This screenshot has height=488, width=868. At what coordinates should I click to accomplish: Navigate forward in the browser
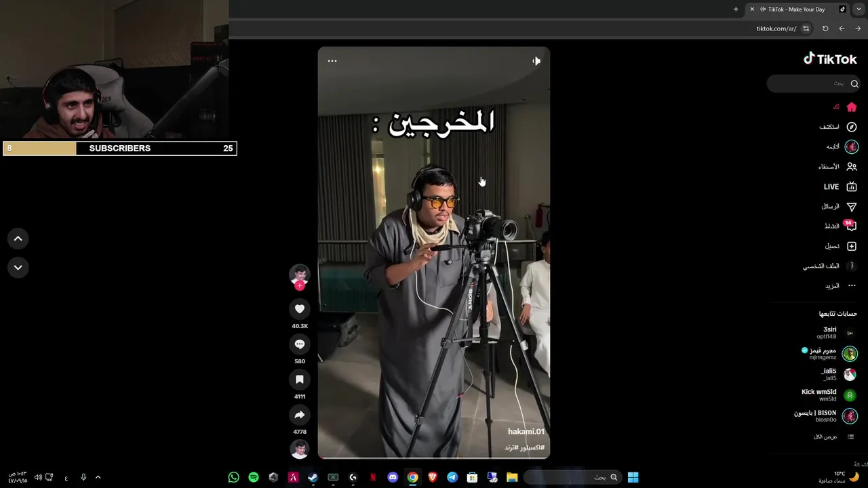(858, 28)
